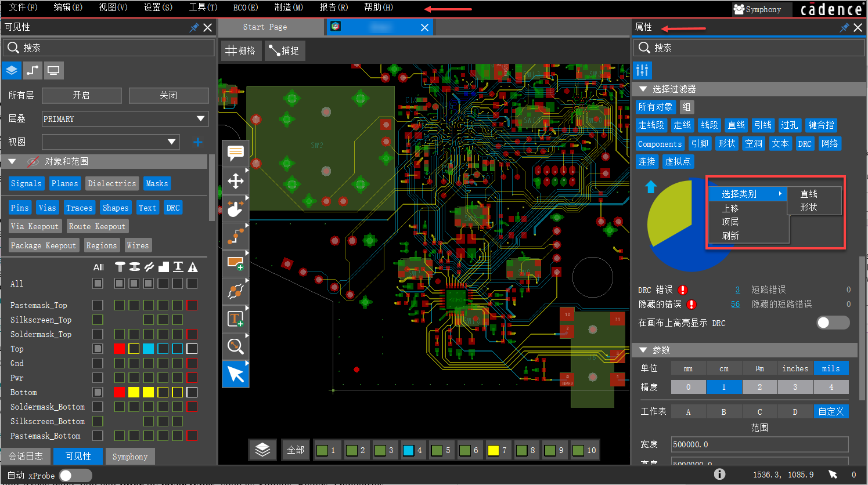Viewport: 868px width, 485px height.
Task: Select the add route connect tool
Action: (x=235, y=236)
